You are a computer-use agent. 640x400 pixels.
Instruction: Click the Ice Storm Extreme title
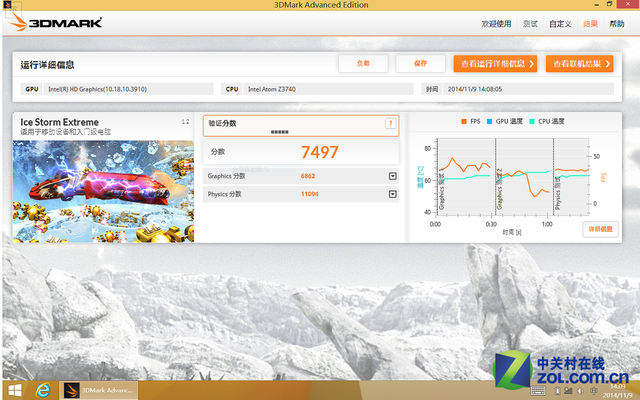tap(60, 122)
